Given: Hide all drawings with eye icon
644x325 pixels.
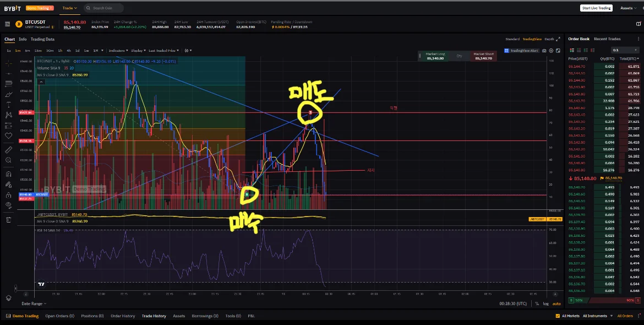Looking at the screenshot, I should point(9,205).
